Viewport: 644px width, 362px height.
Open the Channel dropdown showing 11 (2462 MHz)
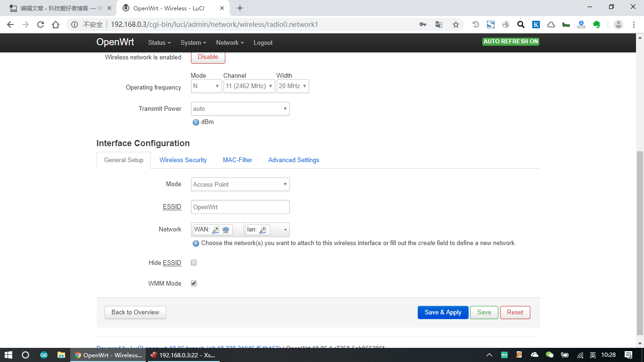point(249,86)
